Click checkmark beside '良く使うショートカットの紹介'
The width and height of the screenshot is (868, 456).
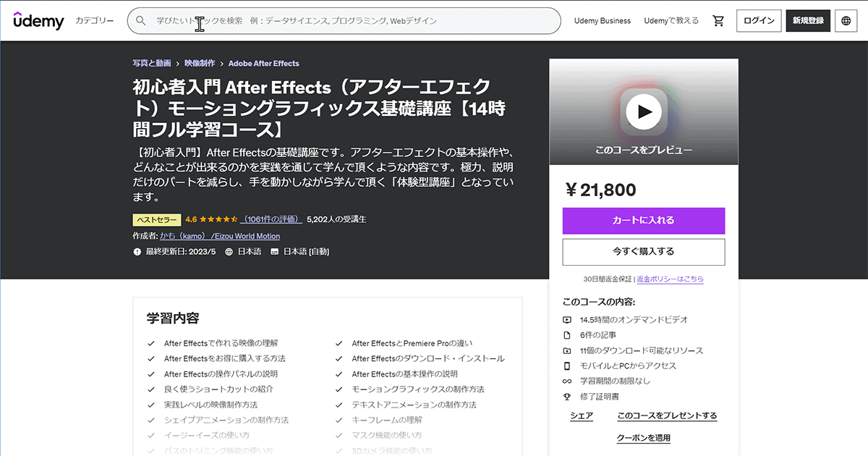151,389
